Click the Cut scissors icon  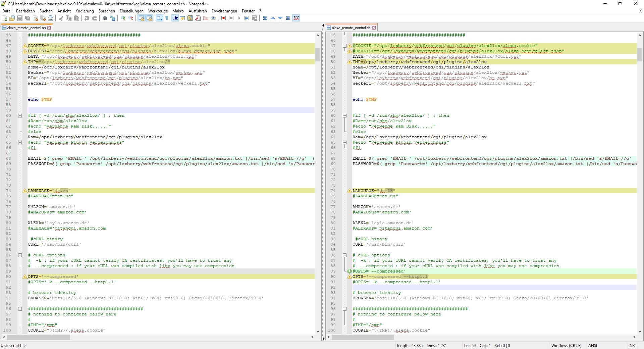pos(61,18)
